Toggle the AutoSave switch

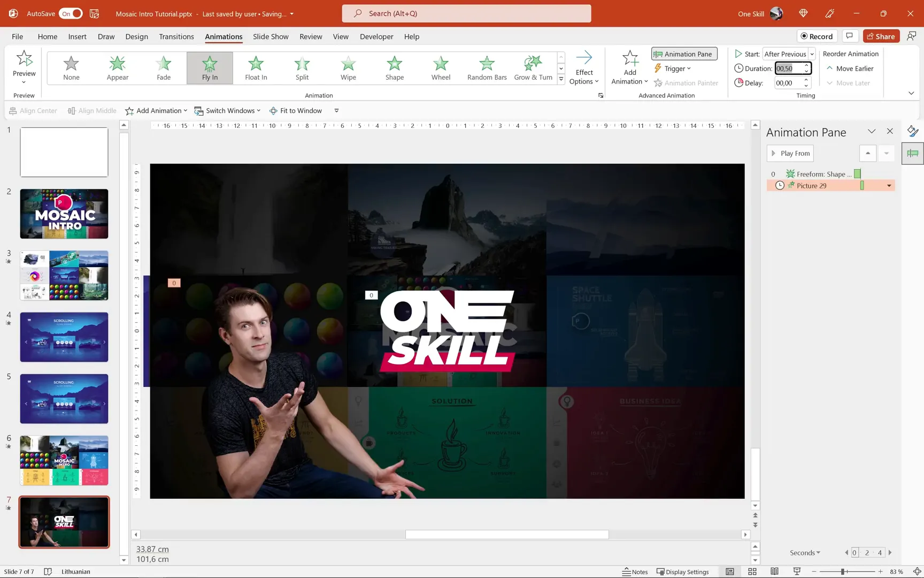[71, 13]
